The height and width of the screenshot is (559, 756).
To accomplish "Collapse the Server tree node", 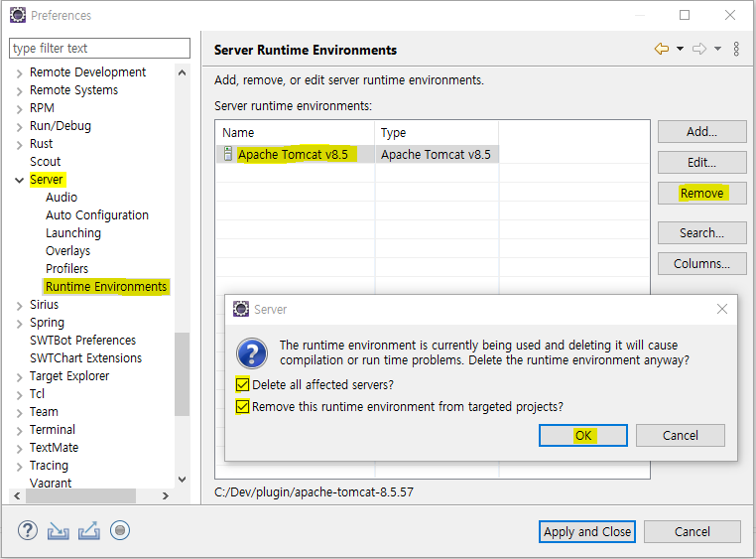I will 19,181.
